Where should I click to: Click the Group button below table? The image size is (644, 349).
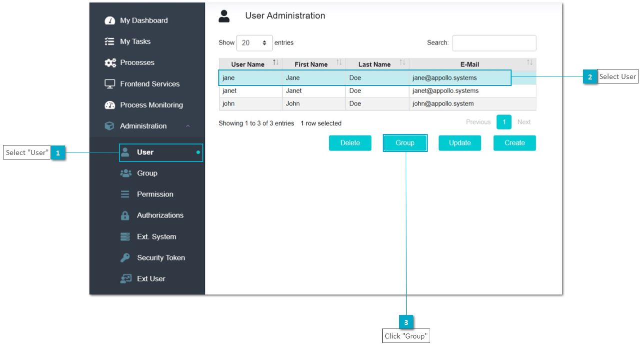point(405,143)
